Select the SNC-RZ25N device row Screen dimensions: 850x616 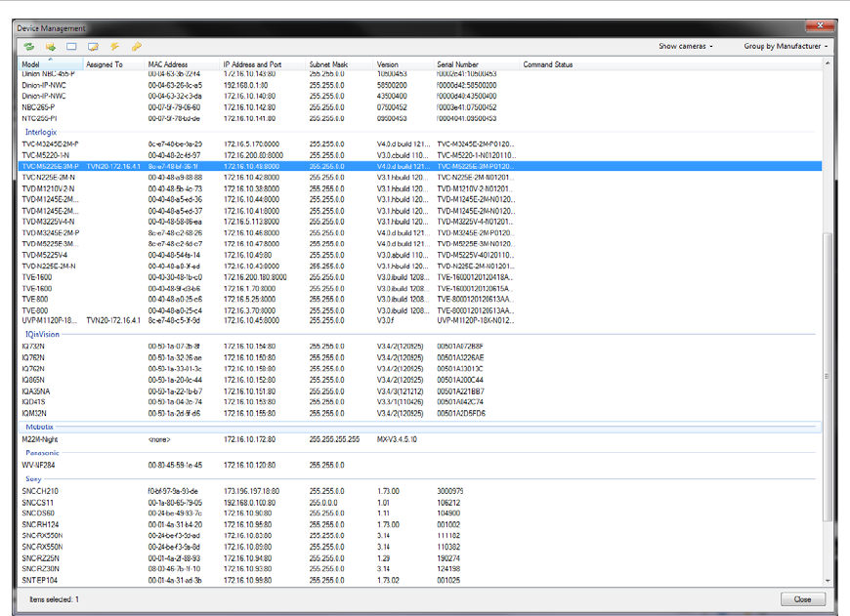420,558
